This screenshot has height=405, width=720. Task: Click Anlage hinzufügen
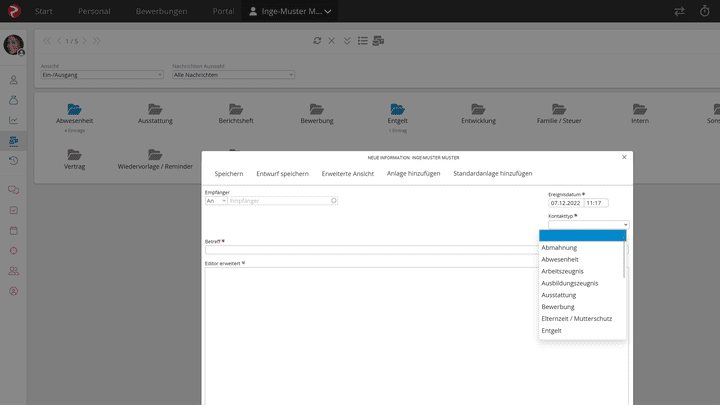point(414,174)
